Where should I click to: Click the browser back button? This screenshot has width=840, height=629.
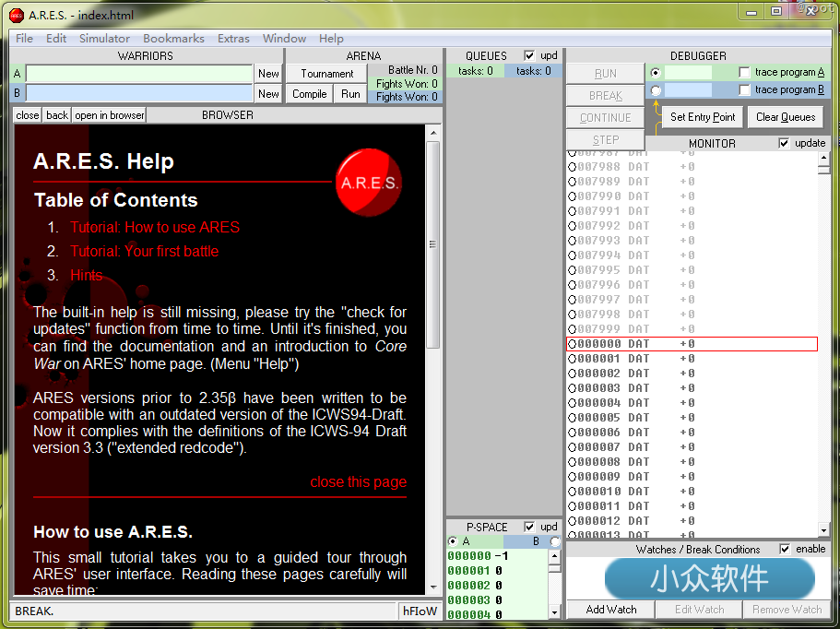pos(57,115)
